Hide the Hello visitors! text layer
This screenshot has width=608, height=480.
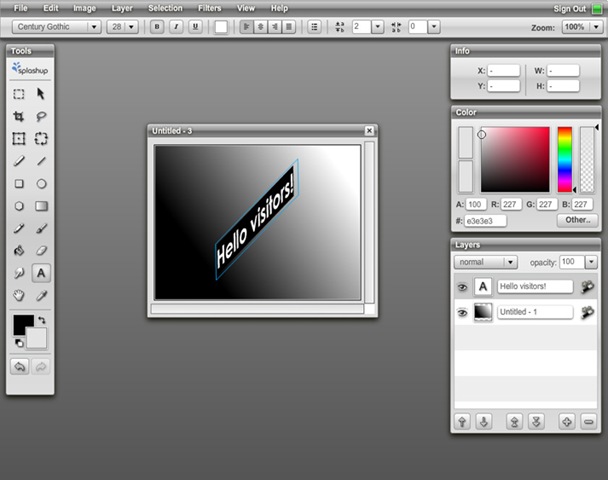pyautogui.click(x=463, y=287)
